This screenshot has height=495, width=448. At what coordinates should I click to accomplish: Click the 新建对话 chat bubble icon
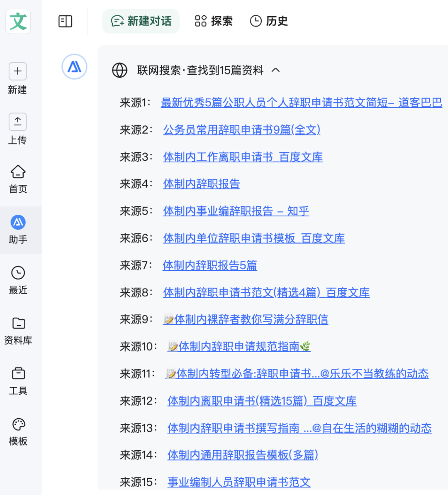117,21
